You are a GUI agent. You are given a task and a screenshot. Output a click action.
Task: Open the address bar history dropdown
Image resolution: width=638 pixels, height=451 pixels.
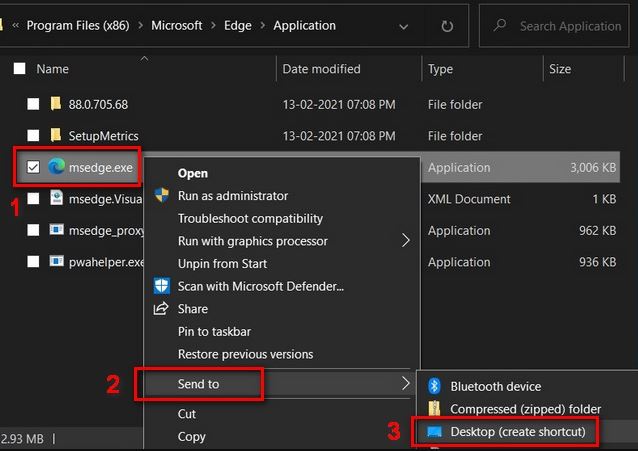pos(403,27)
